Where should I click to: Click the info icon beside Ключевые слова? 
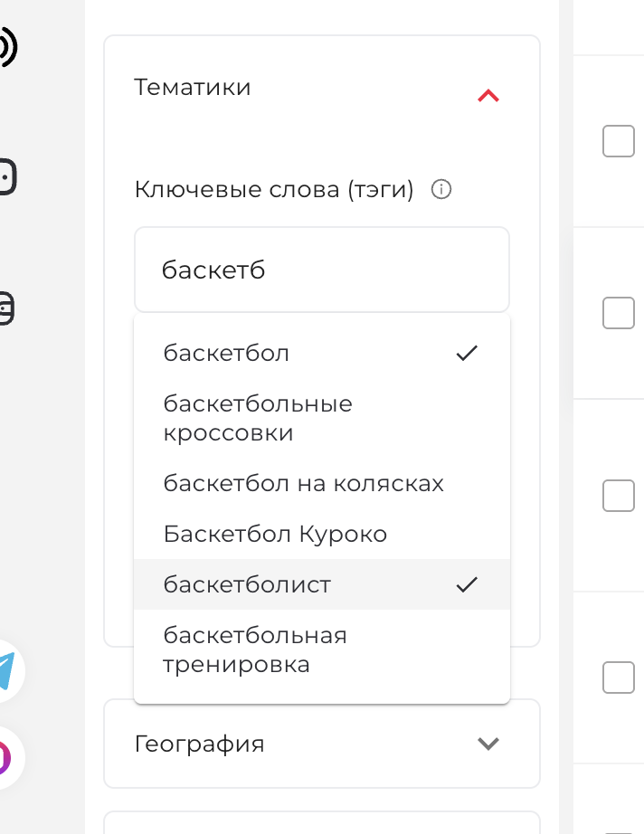click(x=440, y=189)
